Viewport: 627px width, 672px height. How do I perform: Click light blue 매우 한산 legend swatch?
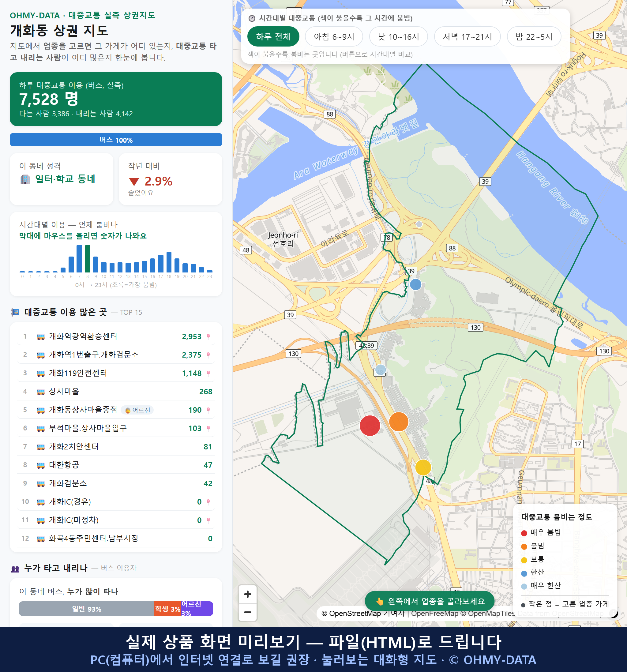(x=524, y=587)
